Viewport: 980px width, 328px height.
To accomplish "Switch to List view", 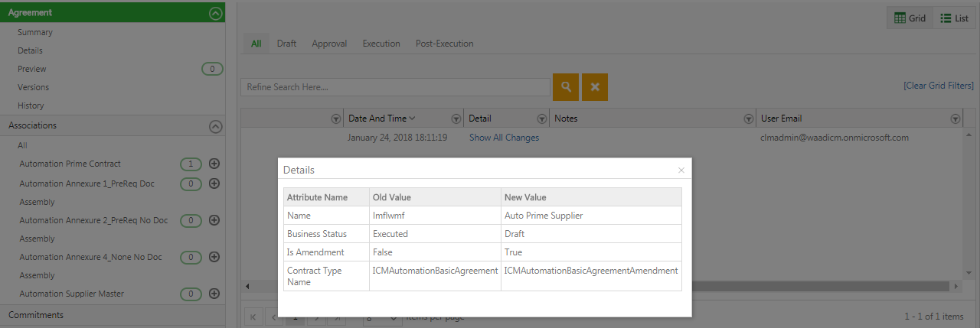I will point(955,18).
